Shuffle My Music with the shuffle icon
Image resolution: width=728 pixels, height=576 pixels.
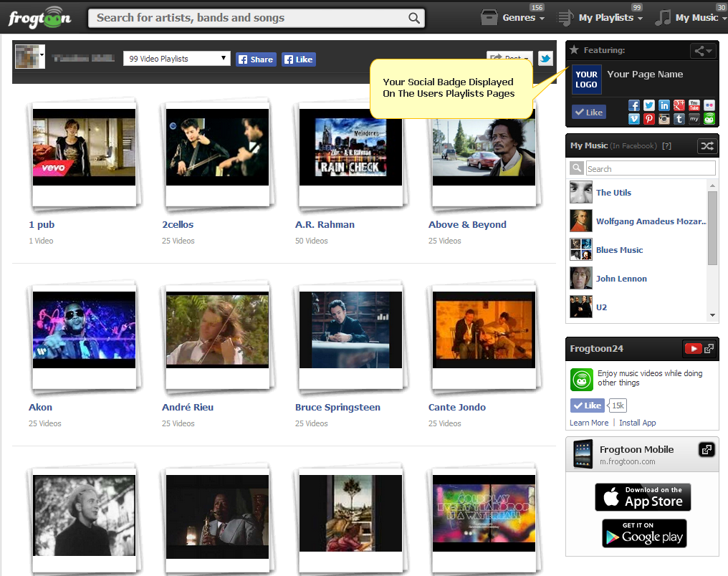(x=707, y=145)
